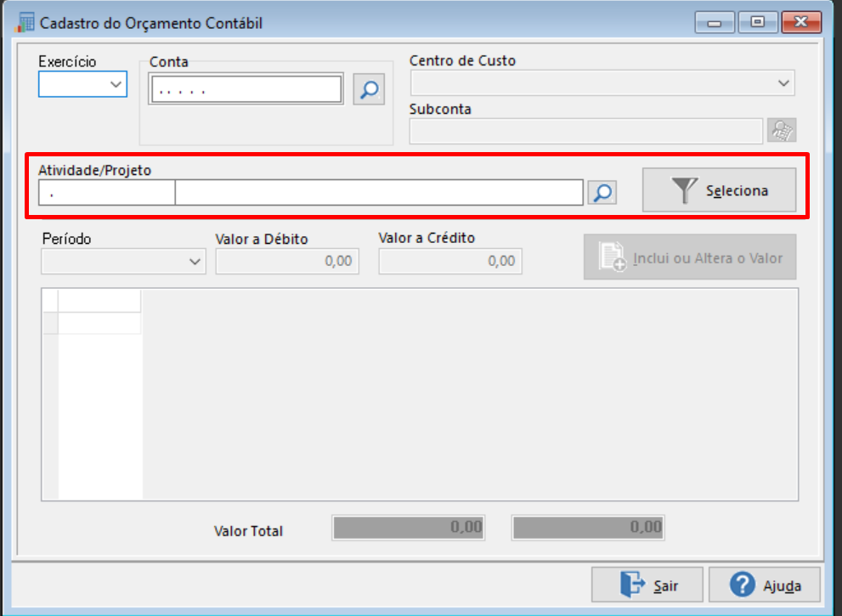Image resolution: width=842 pixels, height=616 pixels.
Task: Click the Subconta lookup icon
Action: pyautogui.click(x=782, y=131)
